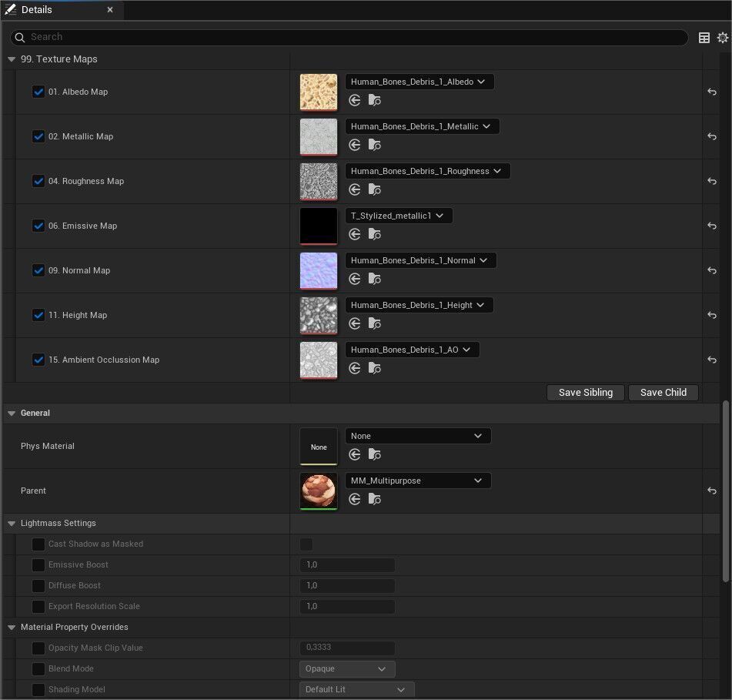Open the Human_Bones_Debris_1_Metallic dropdown
This screenshot has width=732, height=700.
tap(422, 126)
